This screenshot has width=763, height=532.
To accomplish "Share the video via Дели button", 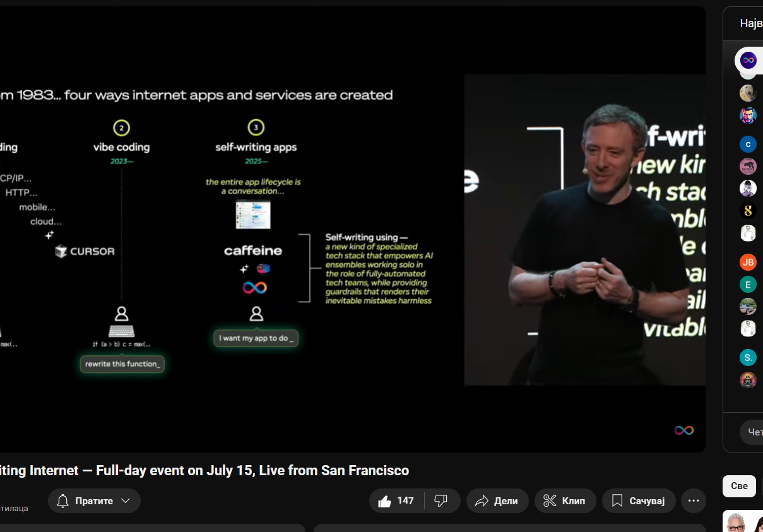I will coord(497,500).
